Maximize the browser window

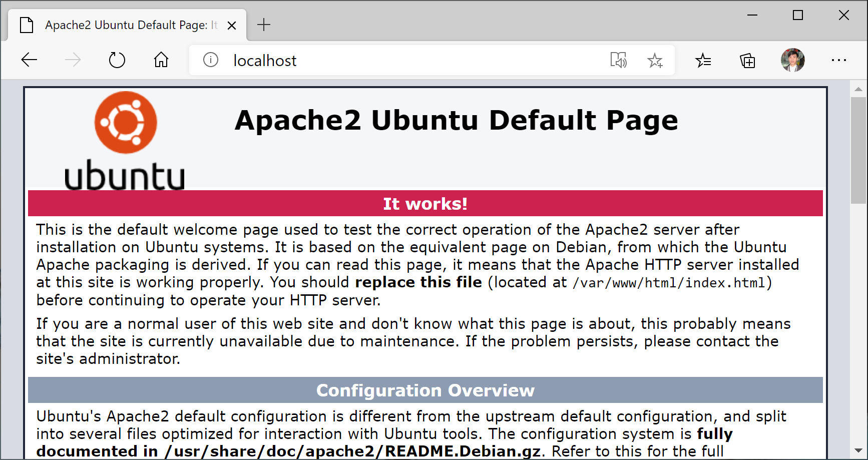click(x=798, y=15)
